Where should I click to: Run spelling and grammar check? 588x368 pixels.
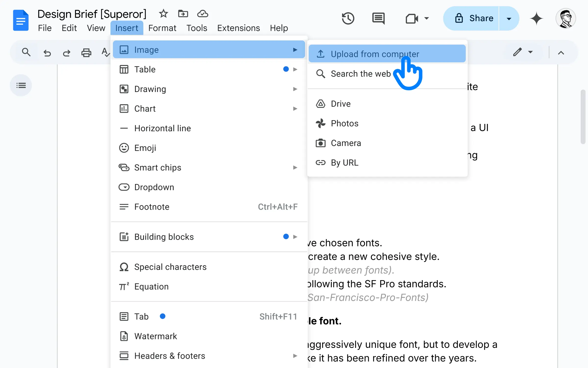(106, 52)
